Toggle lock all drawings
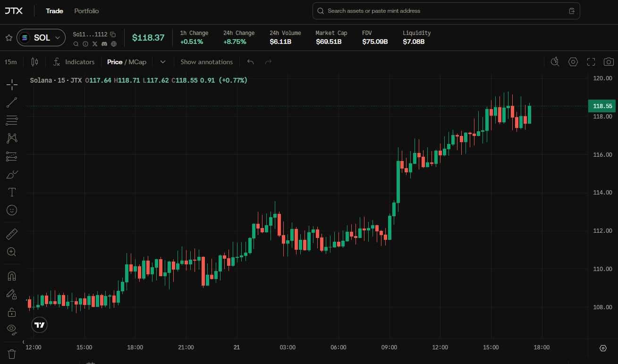This screenshot has height=364, width=618. 12,312
